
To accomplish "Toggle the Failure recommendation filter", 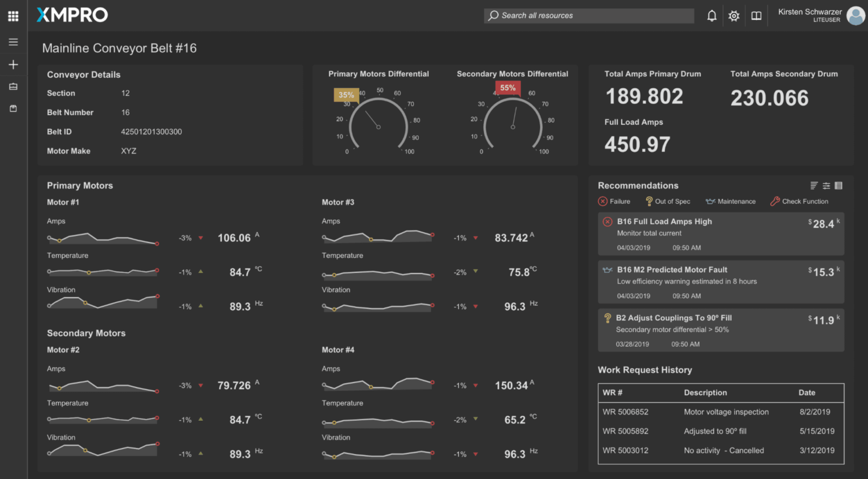I will pos(614,202).
